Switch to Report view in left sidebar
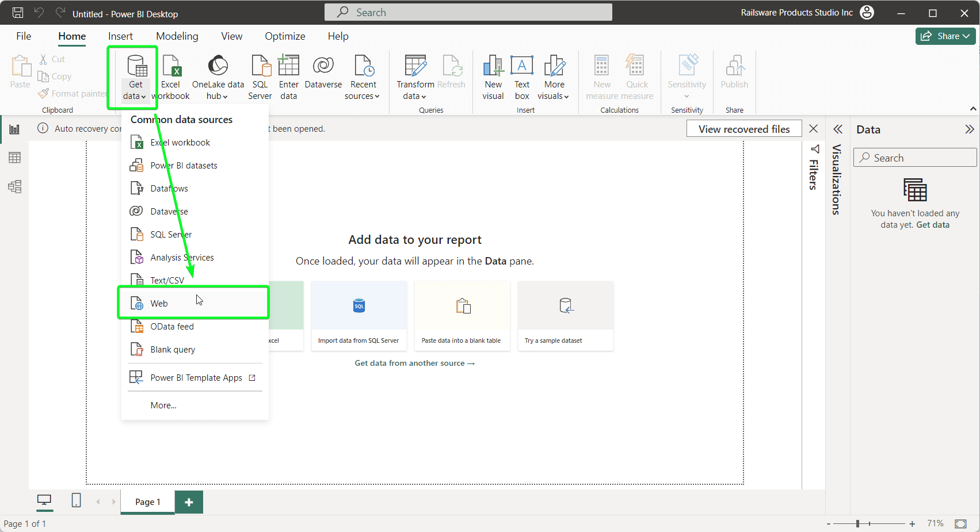 15,129
